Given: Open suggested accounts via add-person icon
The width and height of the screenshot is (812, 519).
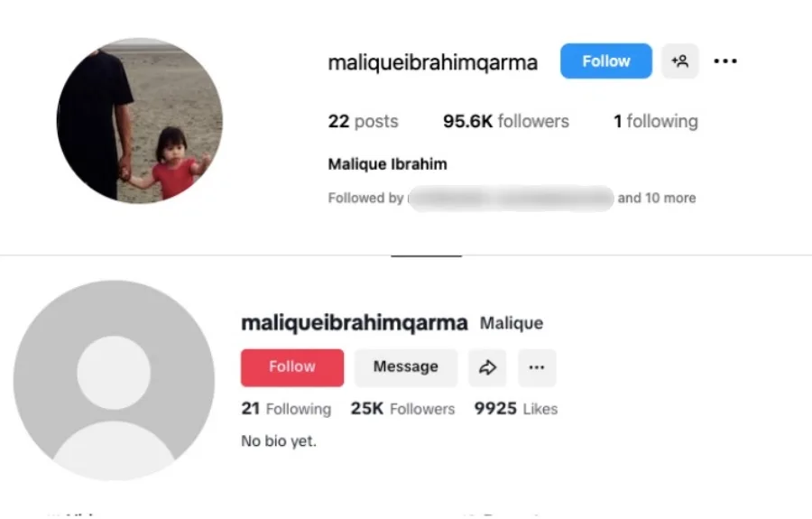Looking at the screenshot, I should 680,61.
